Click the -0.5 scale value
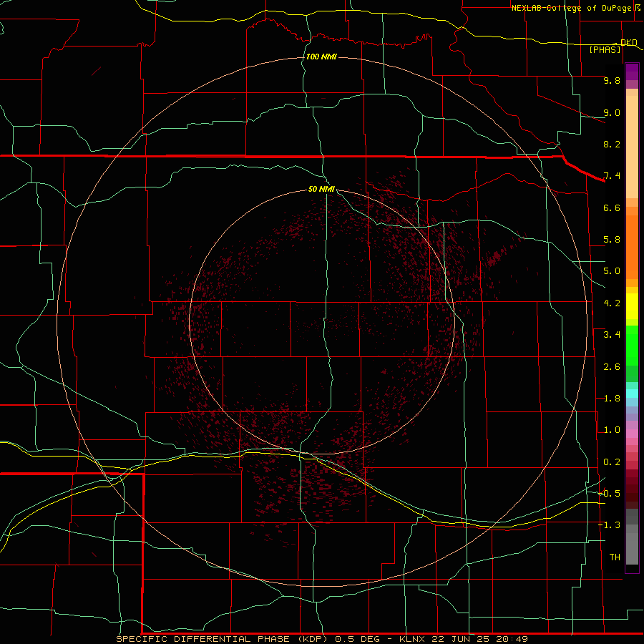This screenshot has width=644, height=644. 610,494
